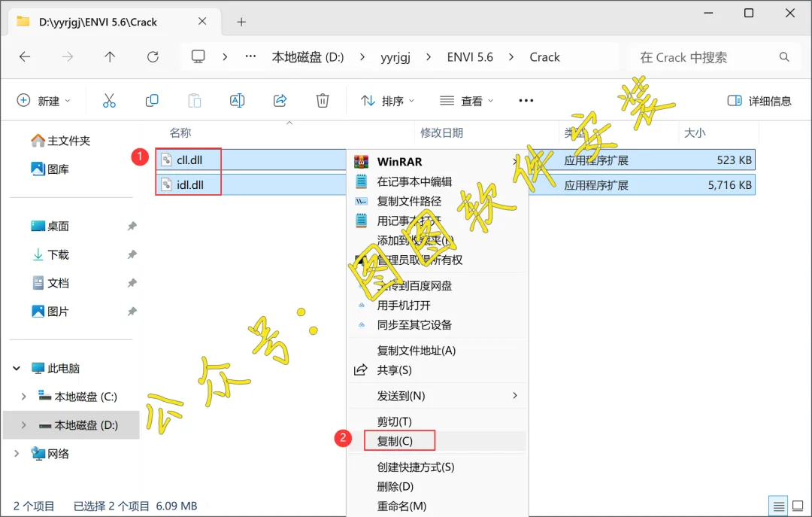Screen dimensions: 812x517
Task: Unpin 桌面 using its pin icon
Action: [x=132, y=226]
